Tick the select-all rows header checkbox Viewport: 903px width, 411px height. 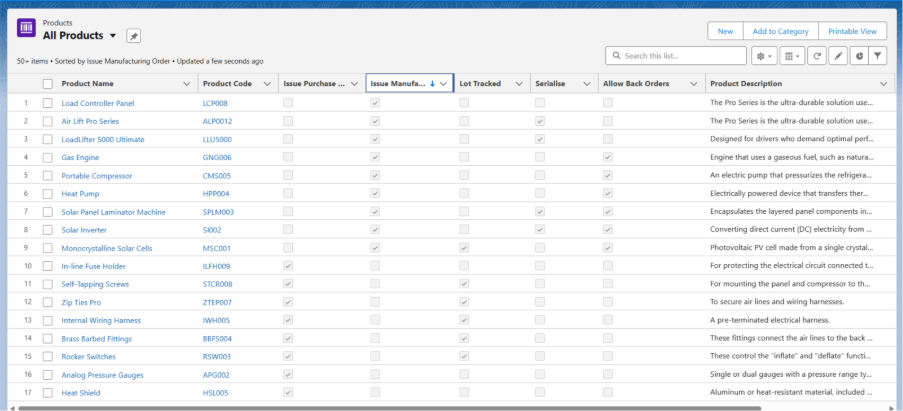(47, 84)
